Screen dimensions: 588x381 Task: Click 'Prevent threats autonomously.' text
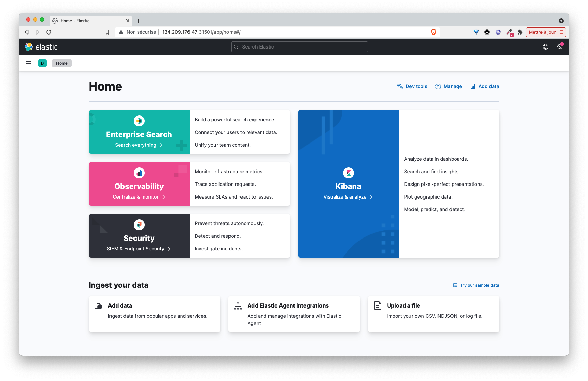coord(229,223)
